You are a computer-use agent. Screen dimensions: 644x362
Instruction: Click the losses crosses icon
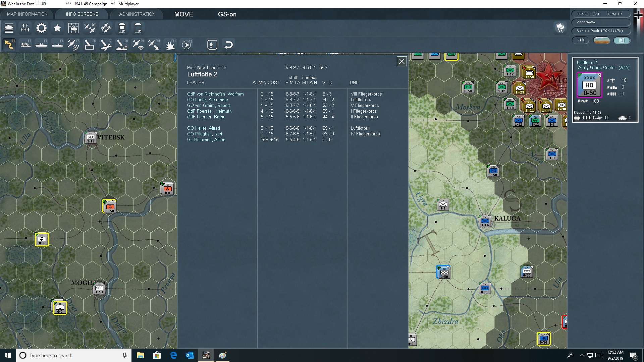[x=25, y=28]
